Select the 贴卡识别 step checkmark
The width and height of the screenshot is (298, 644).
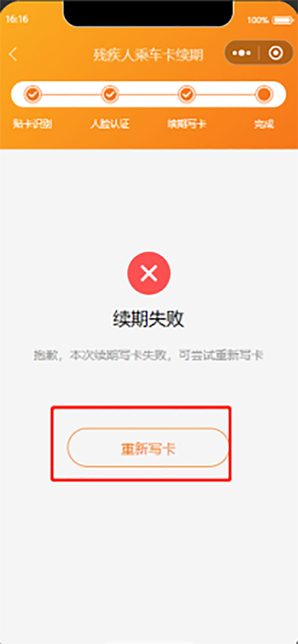[x=33, y=94]
